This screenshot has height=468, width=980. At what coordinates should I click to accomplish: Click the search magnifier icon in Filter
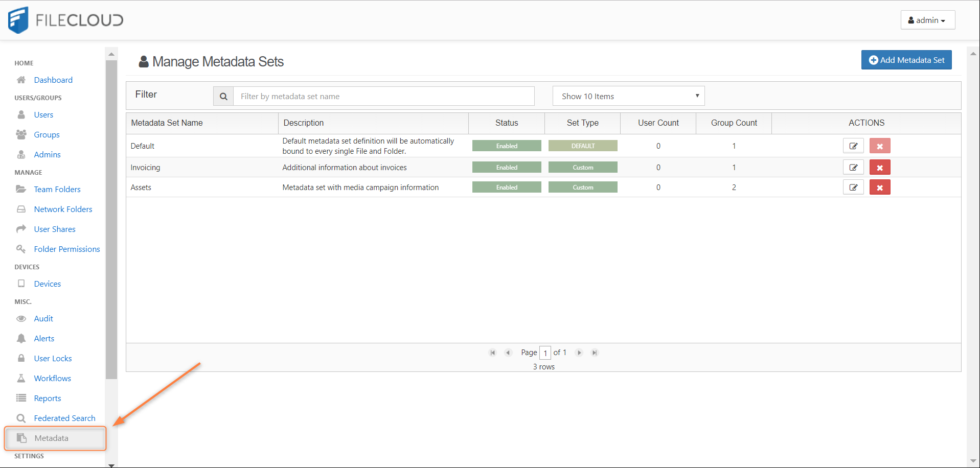[223, 97]
